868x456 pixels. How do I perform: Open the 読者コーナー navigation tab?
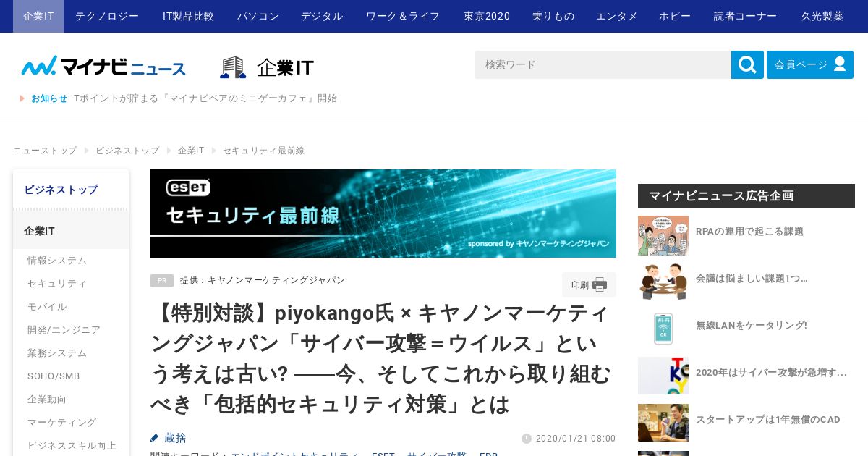[x=746, y=16]
